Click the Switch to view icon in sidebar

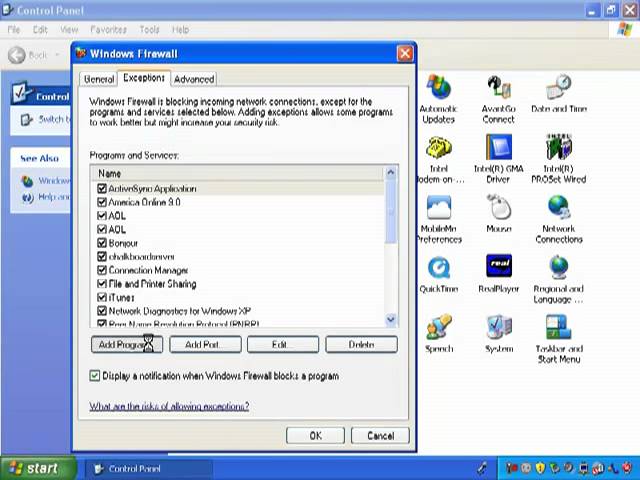27,120
